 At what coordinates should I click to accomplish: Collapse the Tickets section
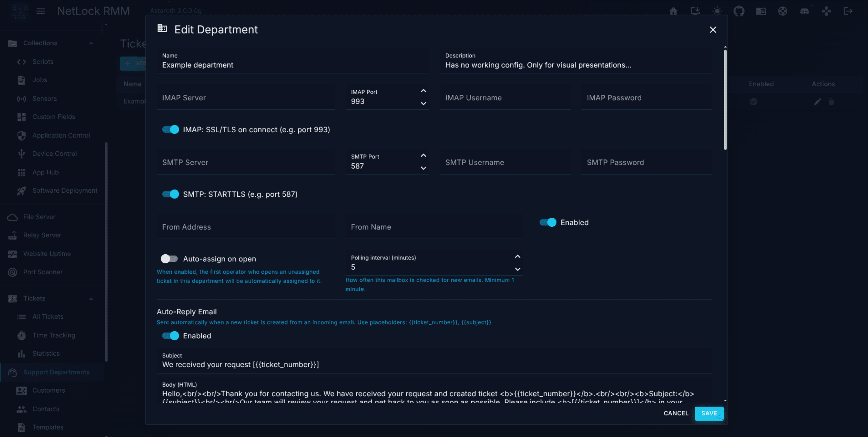[91, 299]
